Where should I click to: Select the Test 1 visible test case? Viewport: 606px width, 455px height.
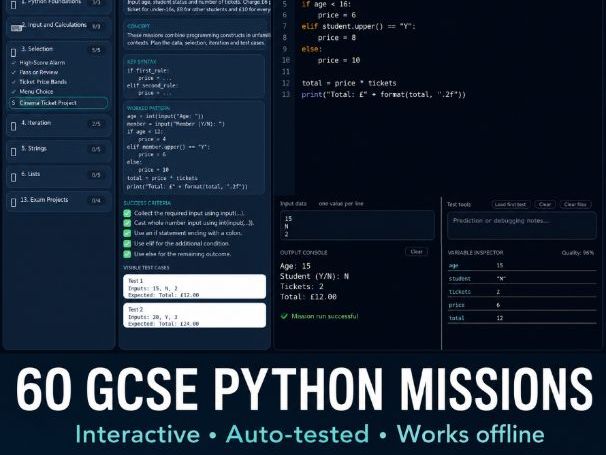(x=194, y=286)
